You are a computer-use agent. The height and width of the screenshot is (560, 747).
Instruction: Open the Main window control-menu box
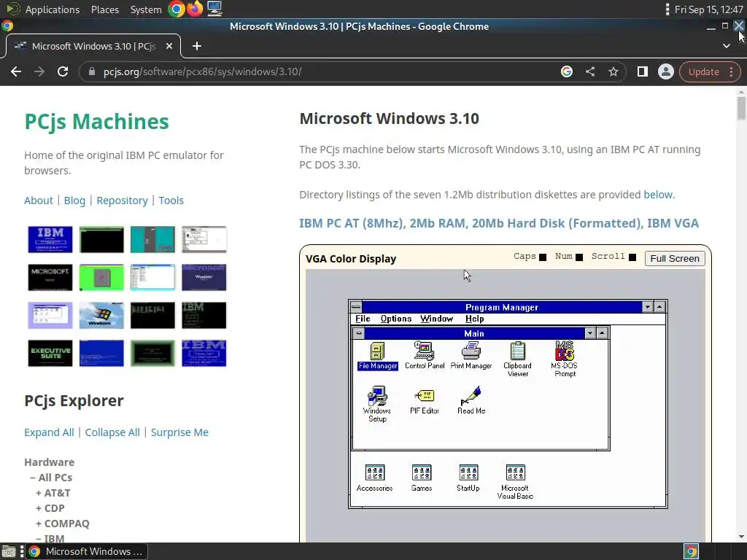359,333
